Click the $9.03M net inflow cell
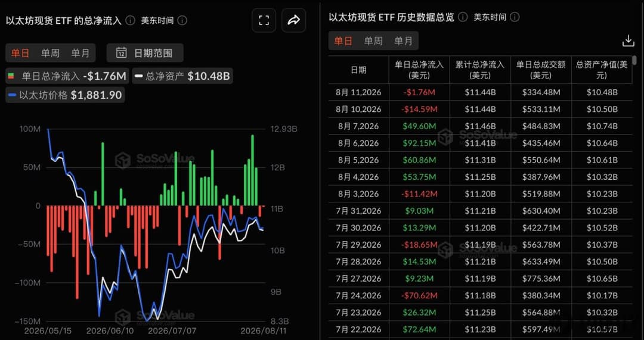Screen dimensions: 644x340 click(x=419, y=211)
